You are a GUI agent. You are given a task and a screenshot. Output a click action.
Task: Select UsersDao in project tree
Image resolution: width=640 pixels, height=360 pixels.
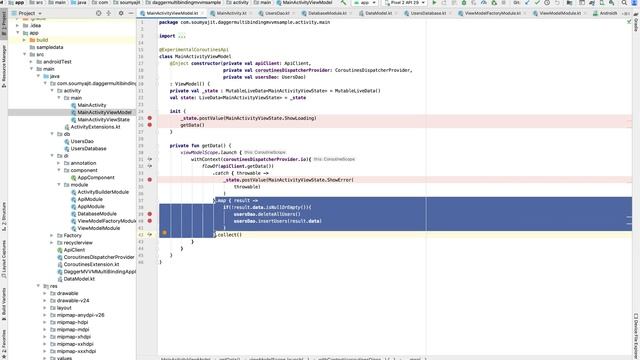pyautogui.click(x=82, y=141)
